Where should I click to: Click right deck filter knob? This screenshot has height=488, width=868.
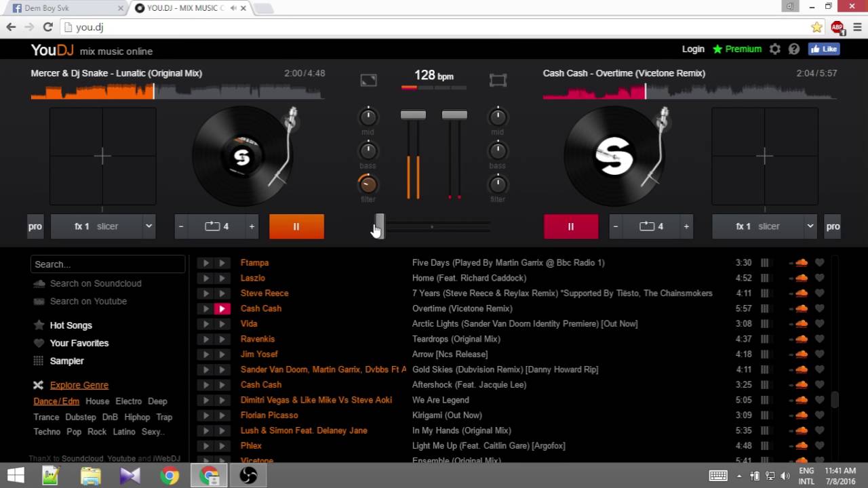click(498, 184)
